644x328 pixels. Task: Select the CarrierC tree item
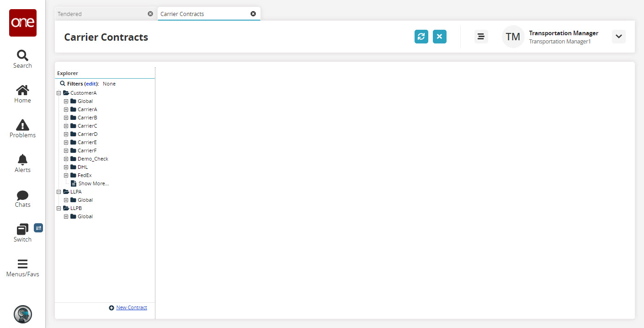pos(87,126)
